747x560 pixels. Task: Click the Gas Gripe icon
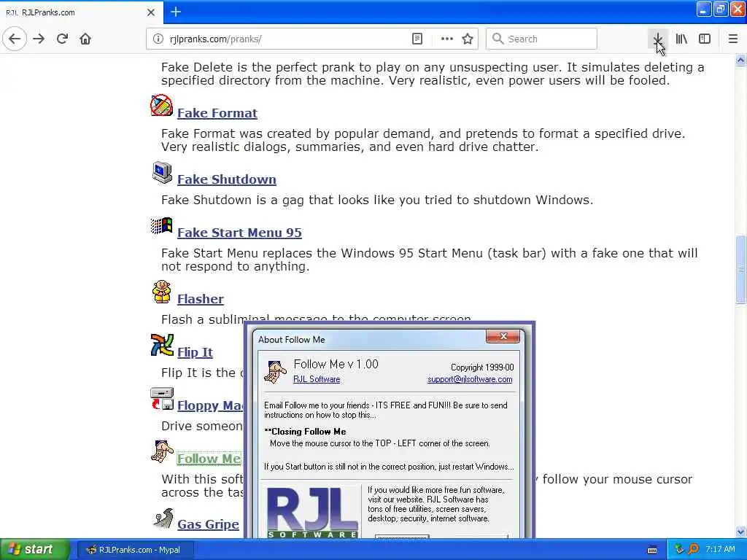pyautogui.click(x=163, y=518)
